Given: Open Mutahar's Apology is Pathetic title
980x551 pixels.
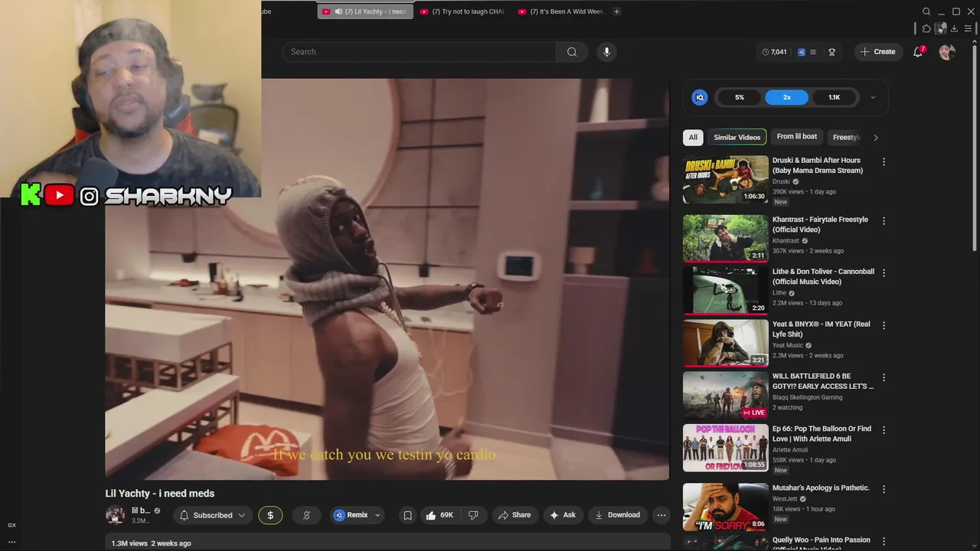Looking at the screenshot, I should click(x=821, y=488).
